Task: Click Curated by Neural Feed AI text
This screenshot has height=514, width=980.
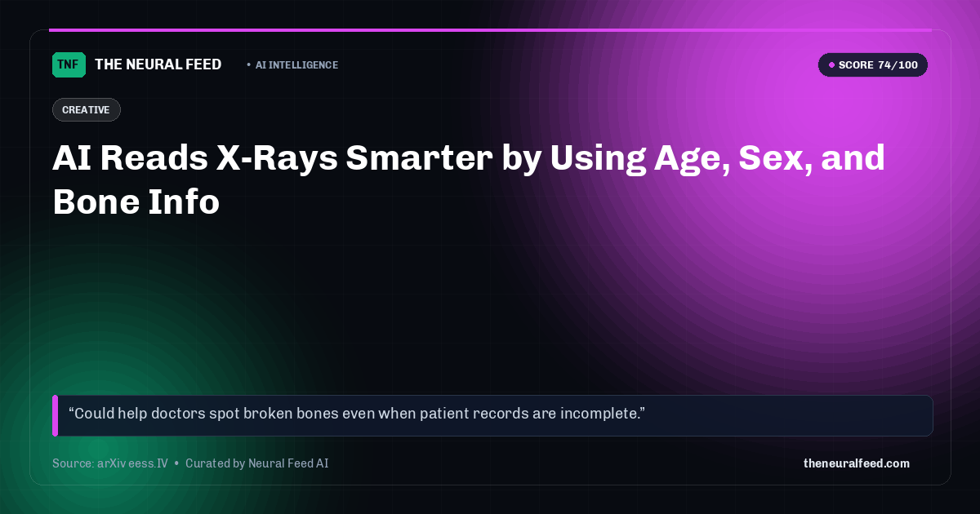Action: (256, 463)
